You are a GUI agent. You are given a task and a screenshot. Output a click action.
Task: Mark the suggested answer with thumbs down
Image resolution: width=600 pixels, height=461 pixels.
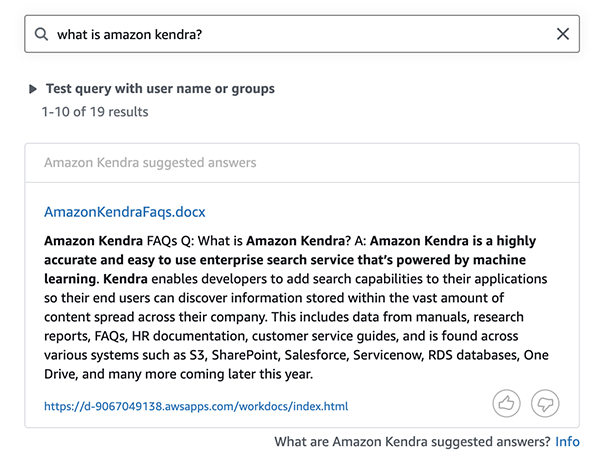click(545, 403)
